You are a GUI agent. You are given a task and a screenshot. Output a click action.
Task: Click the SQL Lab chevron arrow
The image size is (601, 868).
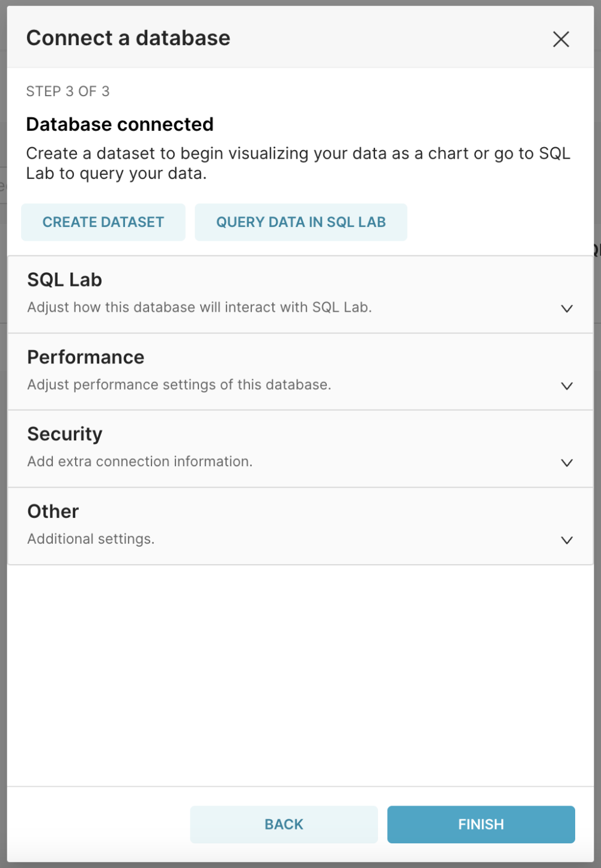pyautogui.click(x=566, y=308)
